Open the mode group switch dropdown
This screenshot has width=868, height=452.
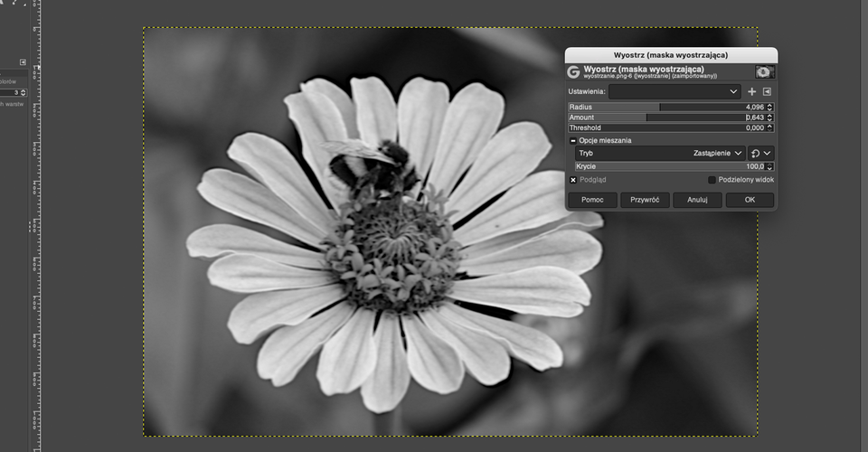point(761,154)
